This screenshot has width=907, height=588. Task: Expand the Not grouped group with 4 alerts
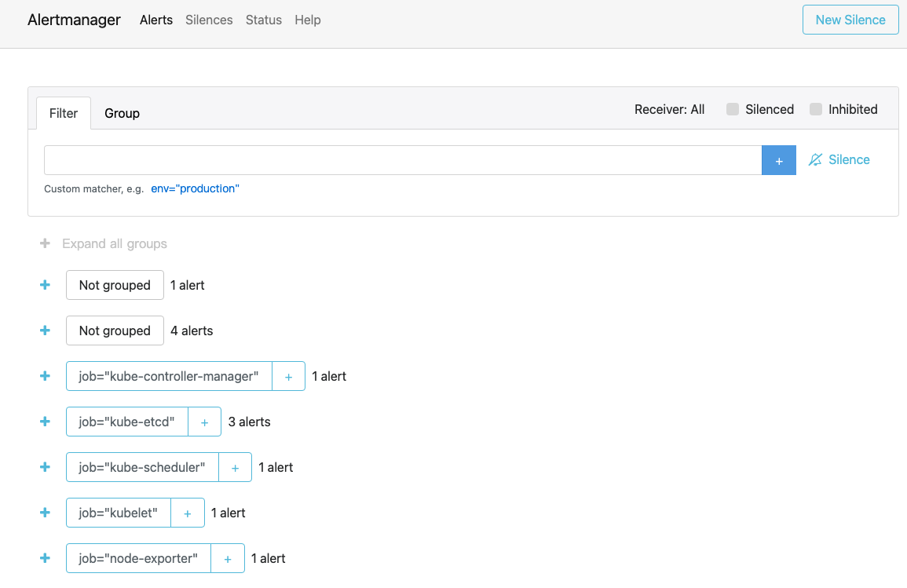pyautogui.click(x=45, y=331)
